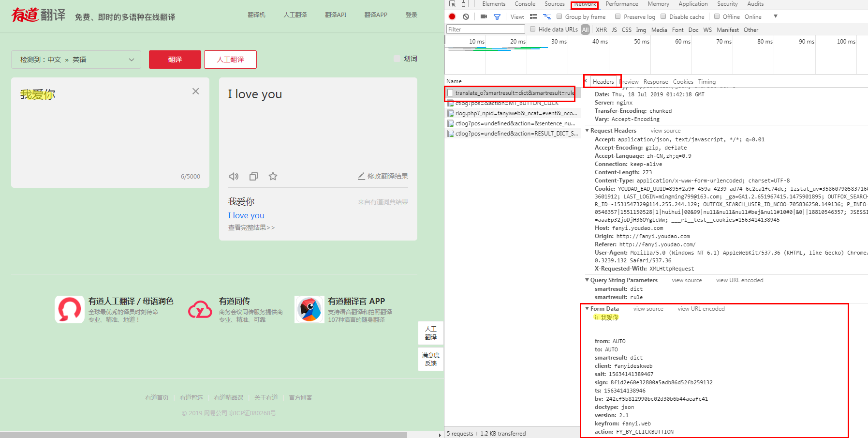
Task: Copy the translation result icon
Action: pyautogui.click(x=253, y=176)
